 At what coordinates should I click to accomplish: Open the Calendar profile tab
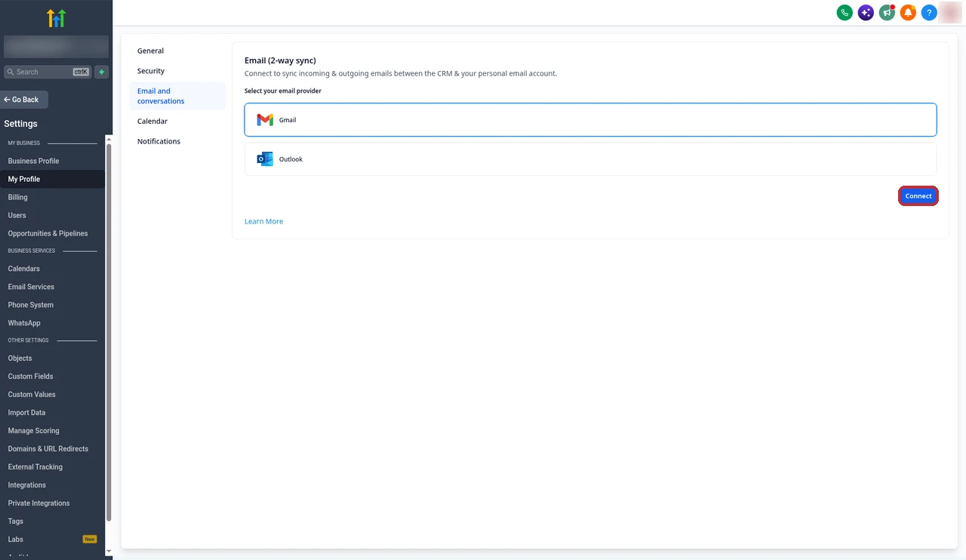[x=152, y=121]
